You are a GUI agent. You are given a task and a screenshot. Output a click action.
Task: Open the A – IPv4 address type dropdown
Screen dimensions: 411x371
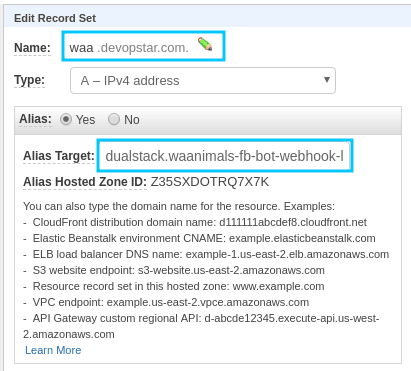click(203, 81)
